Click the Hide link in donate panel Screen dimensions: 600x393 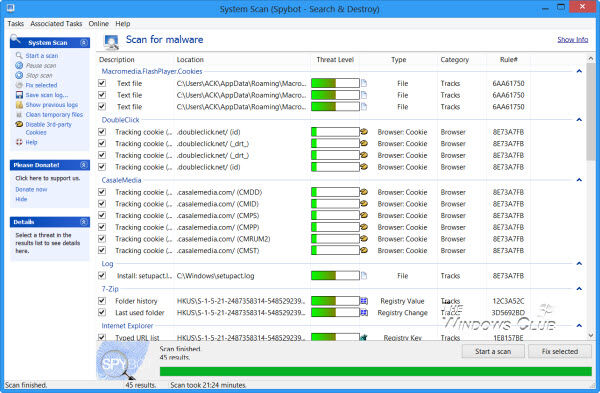[21, 199]
